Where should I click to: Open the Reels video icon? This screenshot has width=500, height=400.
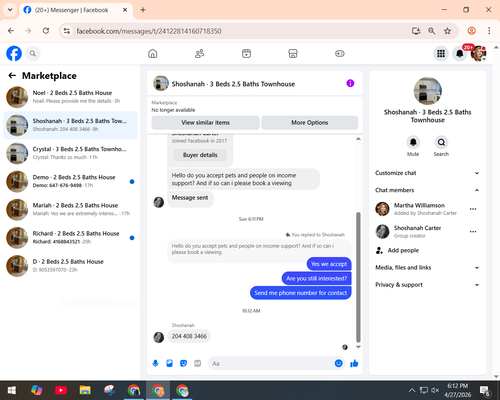point(246,53)
